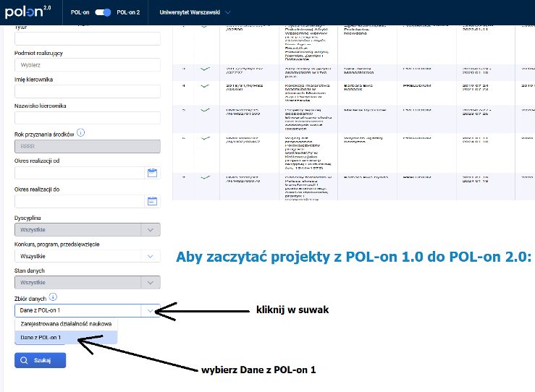Click the POL-on 2.0 logo
Viewport: 535px width, 392px height.
pos(30,12)
